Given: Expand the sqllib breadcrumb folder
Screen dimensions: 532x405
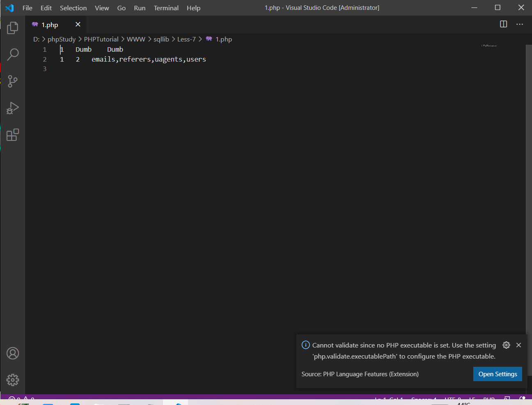Looking at the screenshot, I should 161,39.
